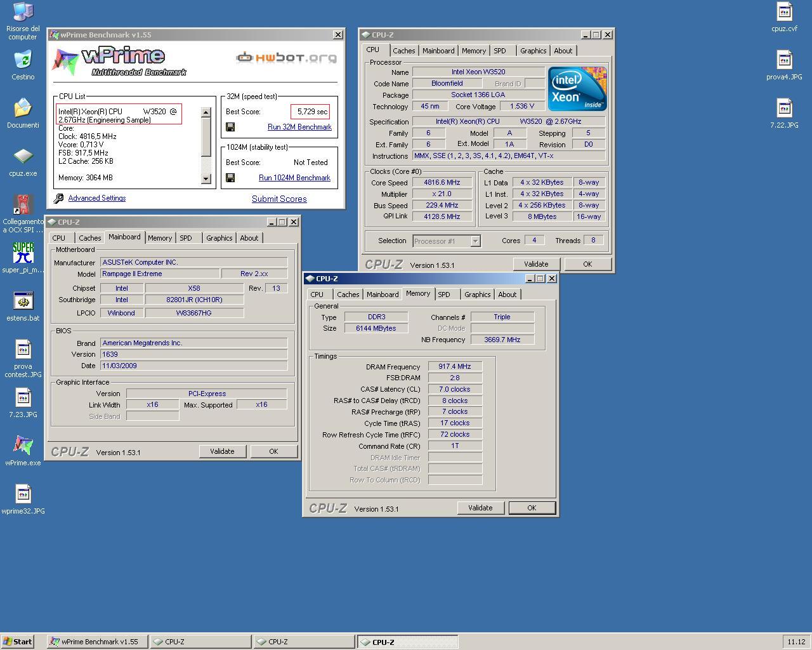Open Advanced Settings in wPrime

[x=97, y=198]
